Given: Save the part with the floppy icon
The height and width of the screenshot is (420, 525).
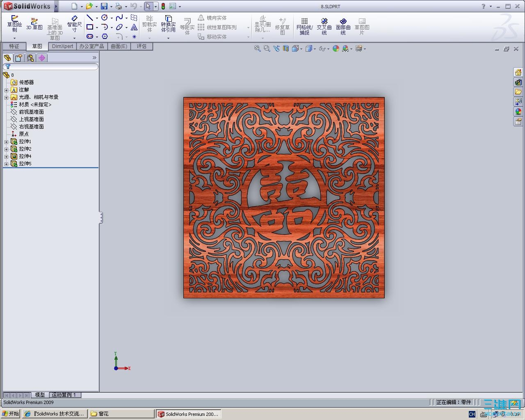Looking at the screenshot, I should [x=104, y=6].
